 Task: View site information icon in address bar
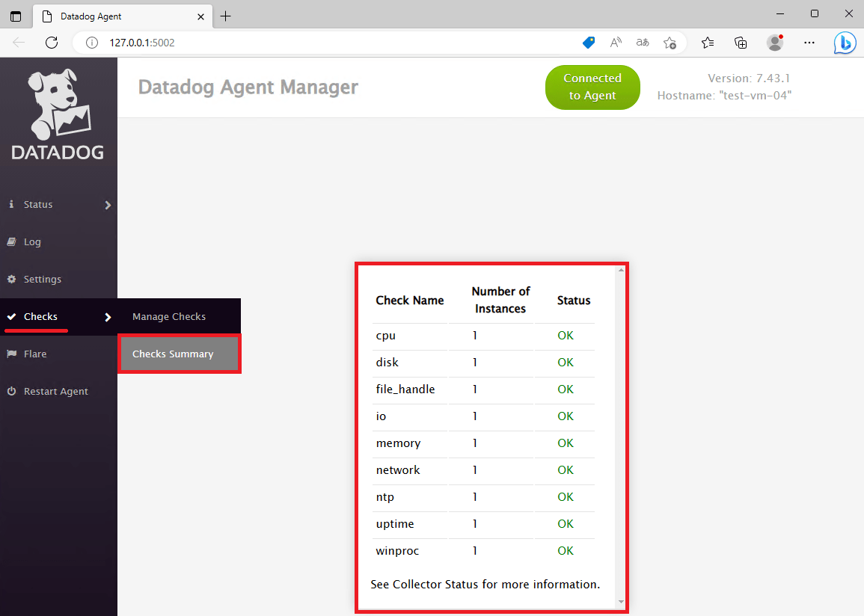pos(92,43)
